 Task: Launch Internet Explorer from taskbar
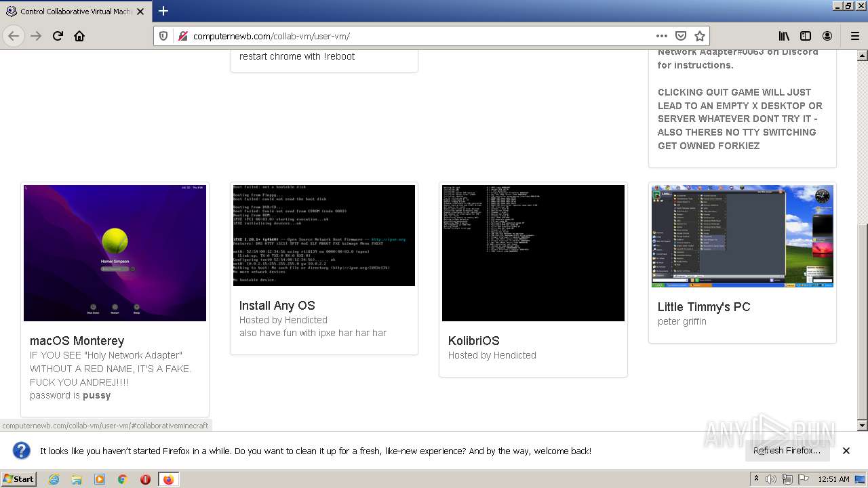point(54,479)
